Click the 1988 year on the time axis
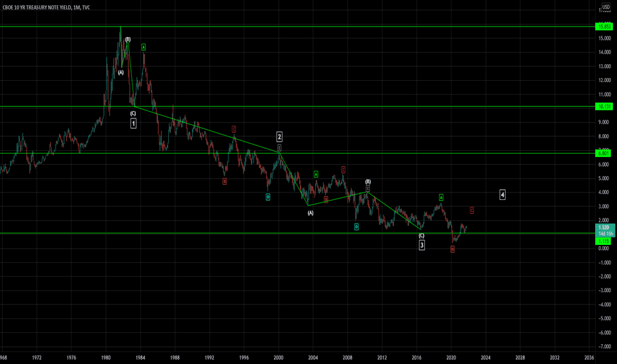The width and height of the screenshot is (617, 364). [175, 357]
